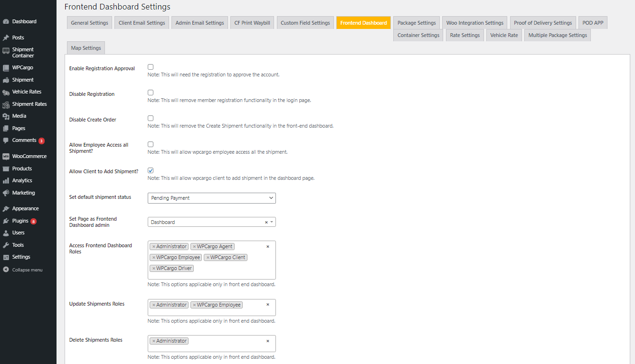Remove WPCargo Agent role tag
Viewport: 635px width, 364px height.
point(194,247)
